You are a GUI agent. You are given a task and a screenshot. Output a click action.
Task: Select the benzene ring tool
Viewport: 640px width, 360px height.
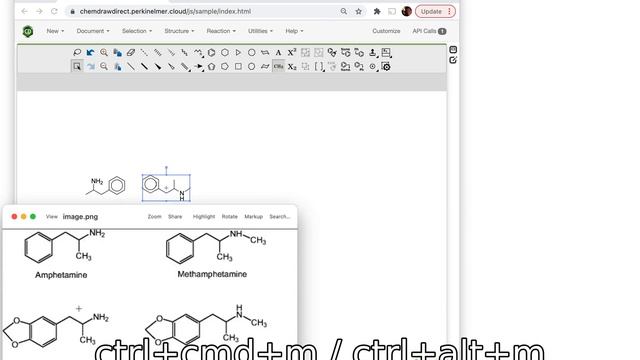click(x=211, y=52)
